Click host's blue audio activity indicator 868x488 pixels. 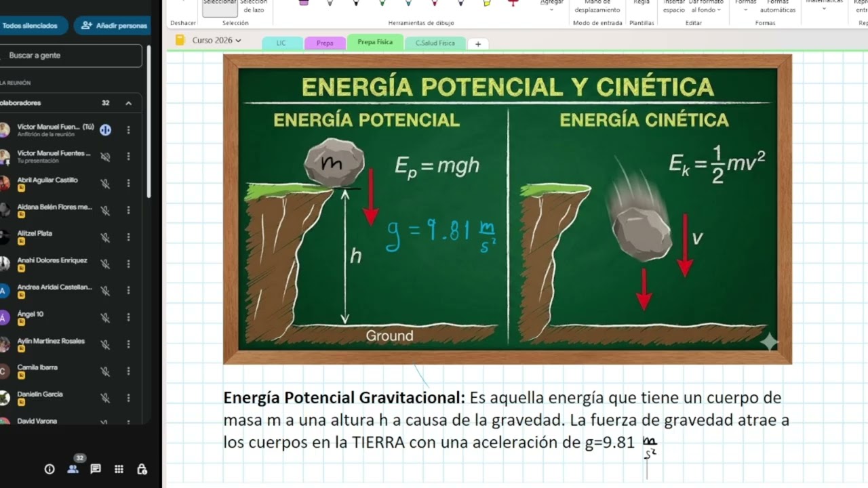(105, 130)
